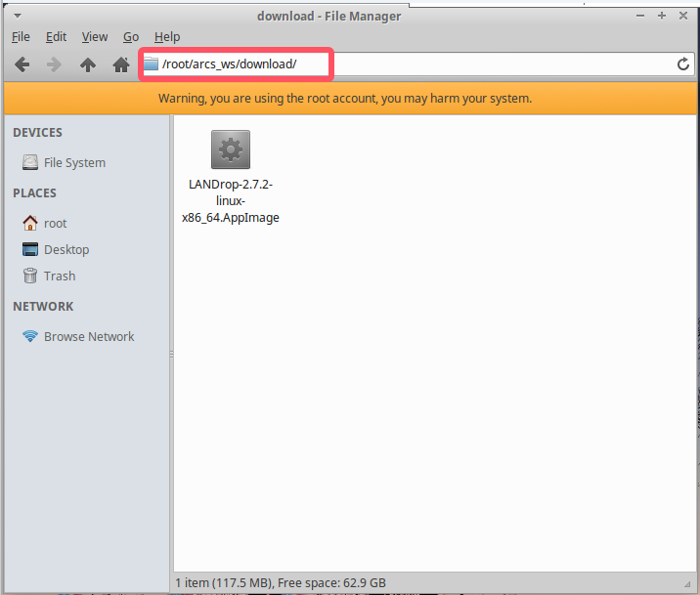Open the File menu
Screen dimensions: 700x595
[21, 36]
